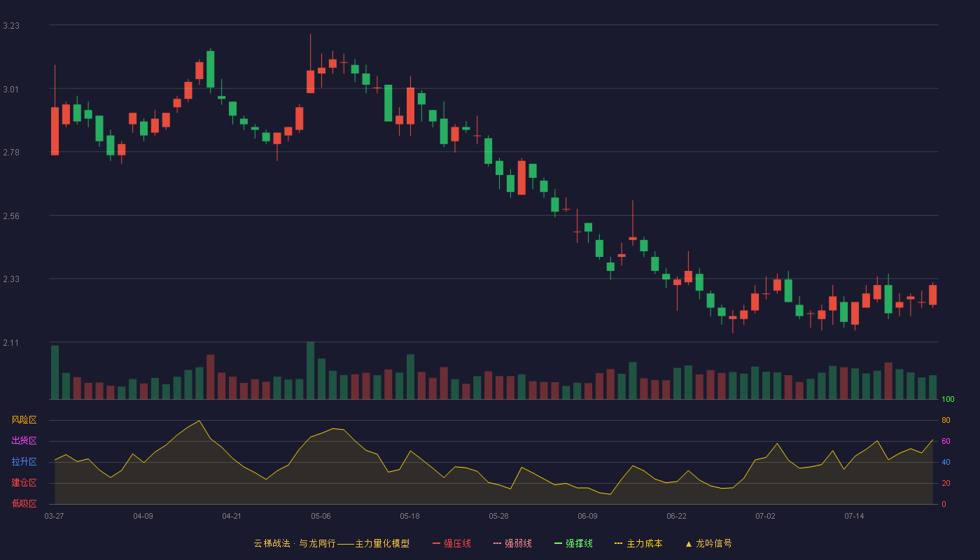This screenshot has width=980, height=560.
Task: Toggle the 强撑线 legend series
Action: pos(573,543)
